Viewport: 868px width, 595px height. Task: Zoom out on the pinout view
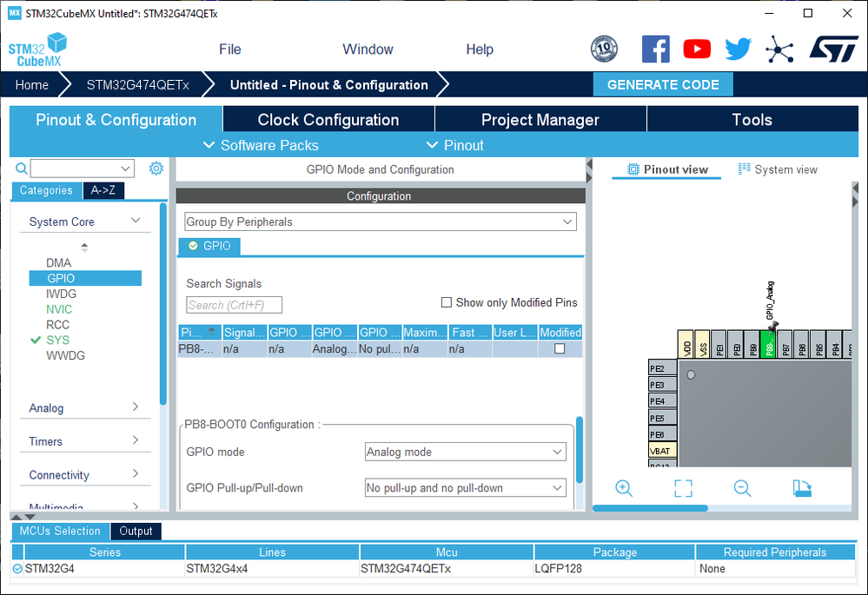[742, 488]
